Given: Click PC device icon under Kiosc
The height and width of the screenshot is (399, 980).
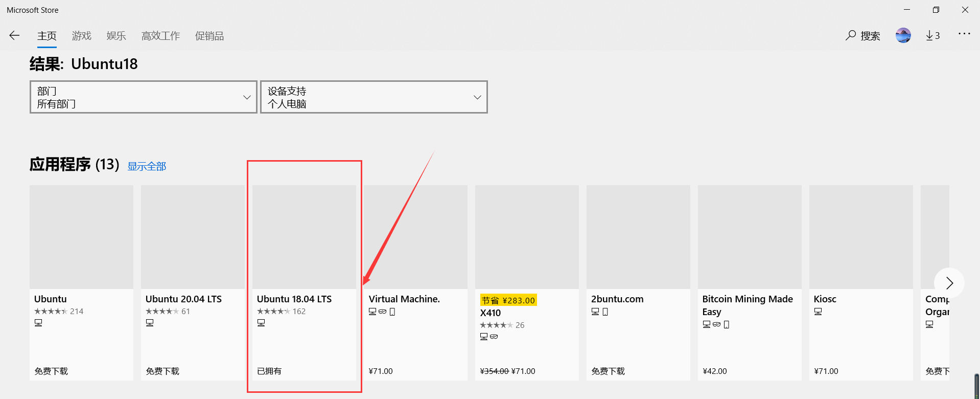Looking at the screenshot, I should [818, 312].
